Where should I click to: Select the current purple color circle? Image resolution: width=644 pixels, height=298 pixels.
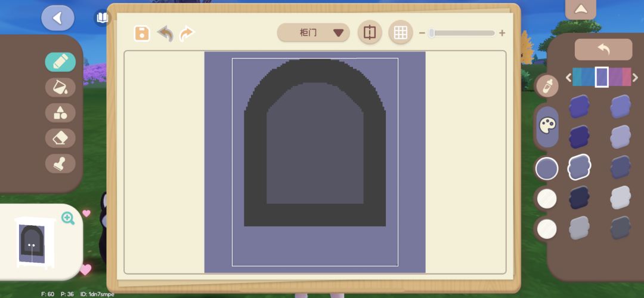(547, 168)
